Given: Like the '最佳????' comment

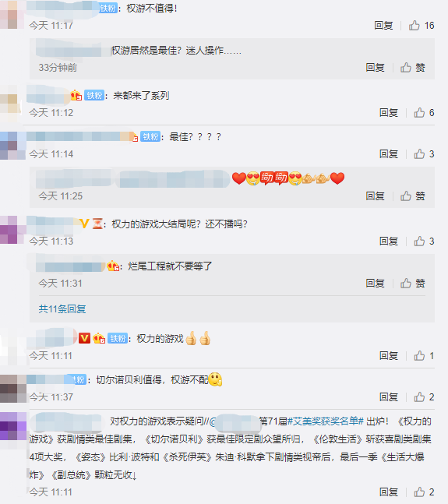Looking at the screenshot, I should tap(424, 154).
